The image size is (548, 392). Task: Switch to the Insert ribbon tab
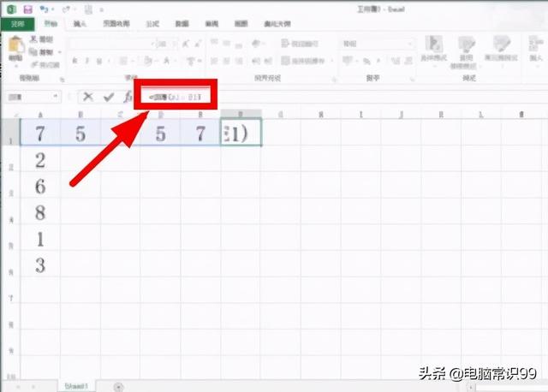pos(80,24)
